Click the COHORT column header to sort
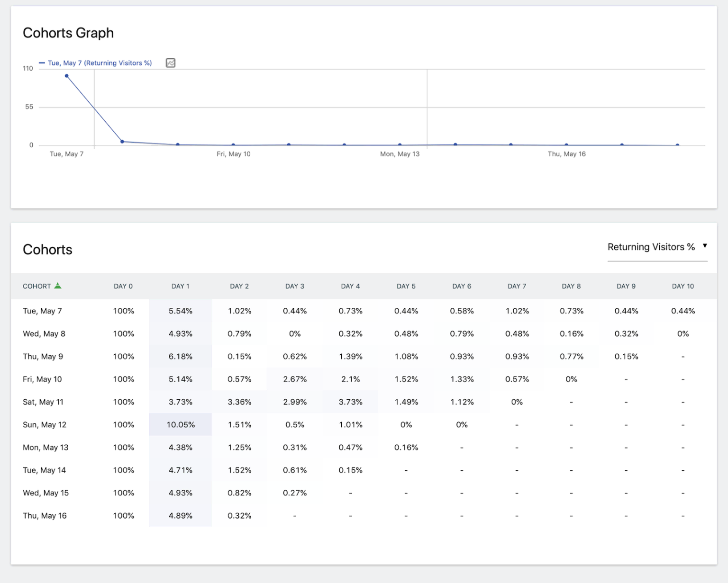This screenshot has height=583, width=728. point(38,286)
